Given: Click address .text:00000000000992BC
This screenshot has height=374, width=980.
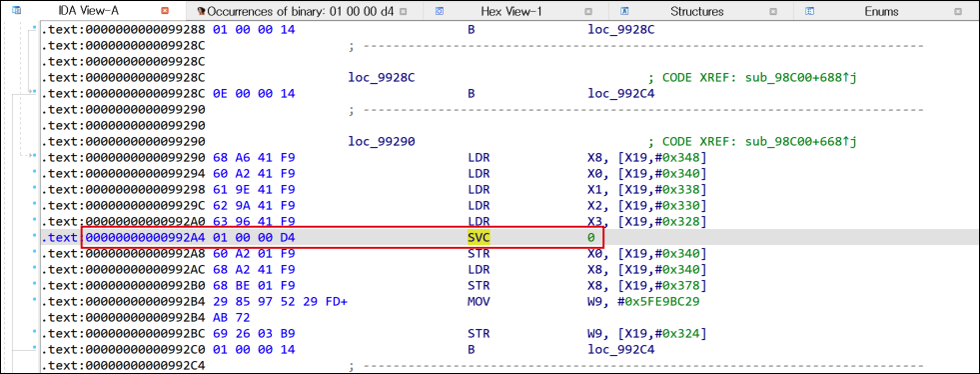Looking at the screenshot, I should [124, 334].
